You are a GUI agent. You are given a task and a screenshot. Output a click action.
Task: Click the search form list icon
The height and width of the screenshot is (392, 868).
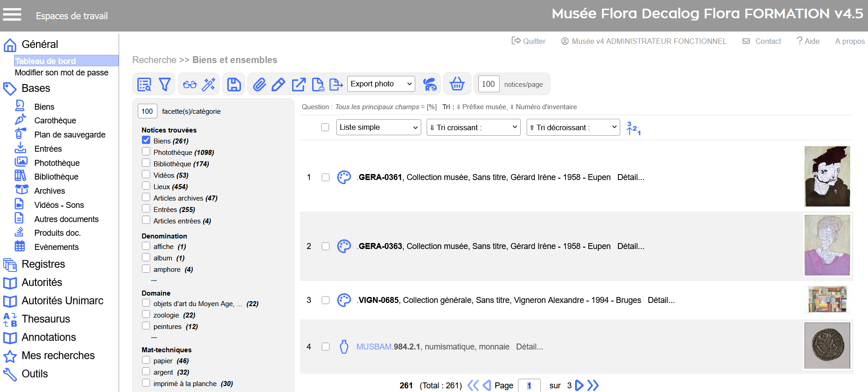click(x=144, y=85)
